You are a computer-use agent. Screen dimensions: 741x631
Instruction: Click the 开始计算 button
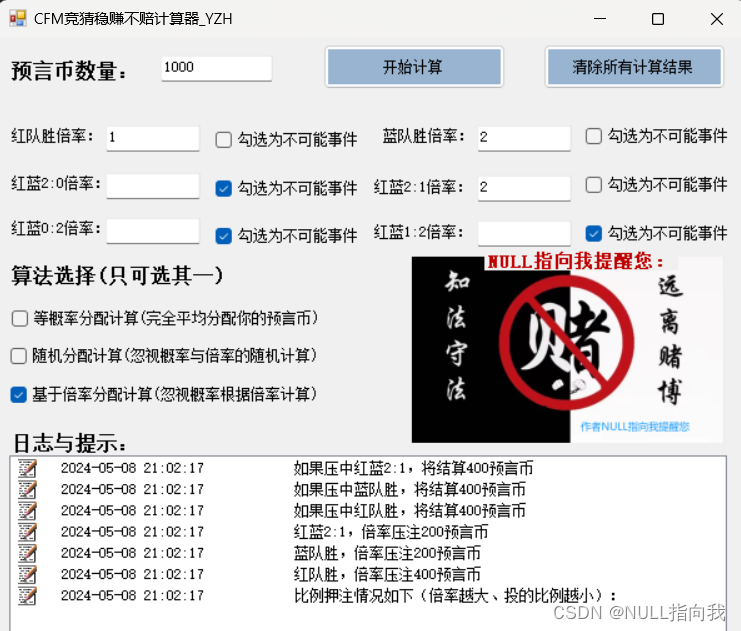coord(414,67)
